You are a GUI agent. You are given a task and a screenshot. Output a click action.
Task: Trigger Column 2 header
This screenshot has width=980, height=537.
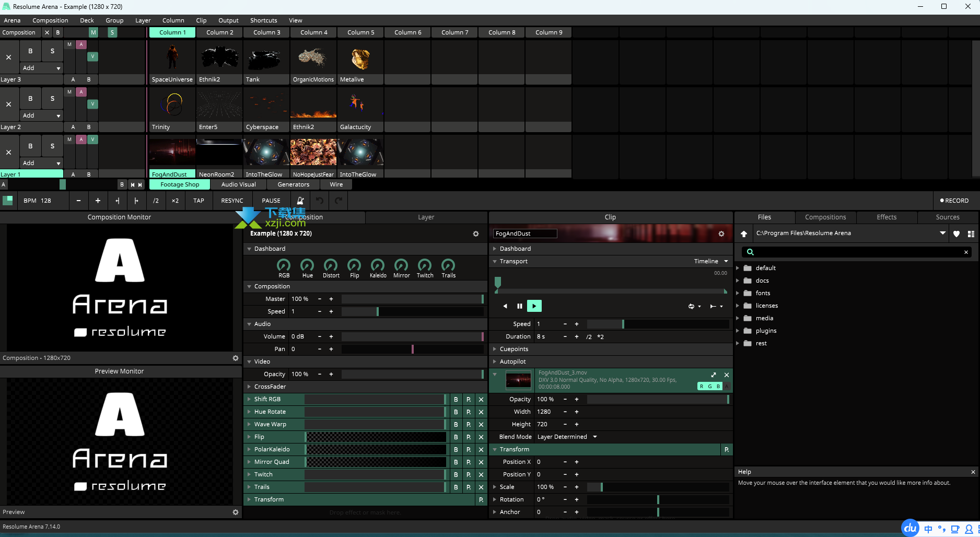(x=219, y=32)
